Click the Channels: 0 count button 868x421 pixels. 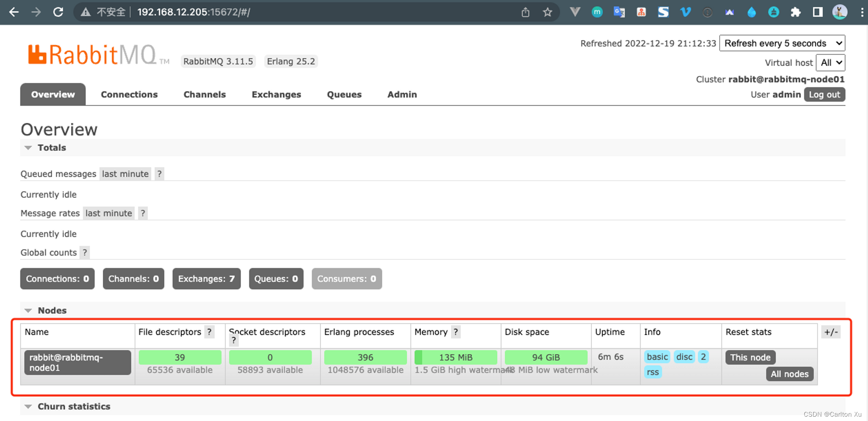[x=133, y=278]
